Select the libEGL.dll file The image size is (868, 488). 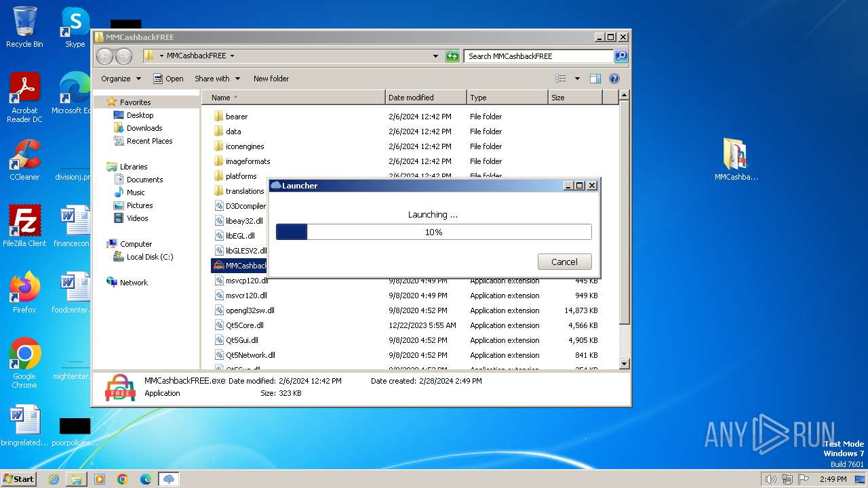click(x=240, y=236)
